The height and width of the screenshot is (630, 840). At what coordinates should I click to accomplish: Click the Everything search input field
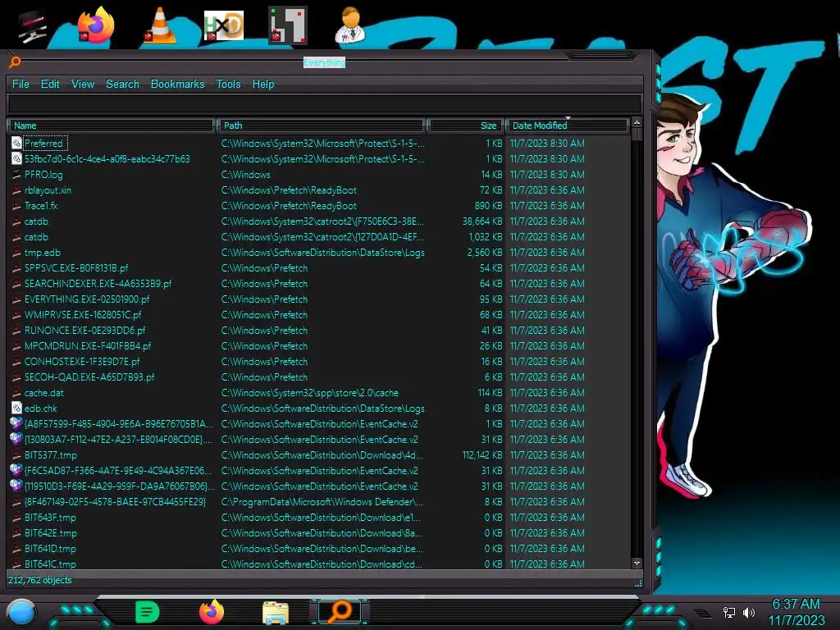(325, 103)
